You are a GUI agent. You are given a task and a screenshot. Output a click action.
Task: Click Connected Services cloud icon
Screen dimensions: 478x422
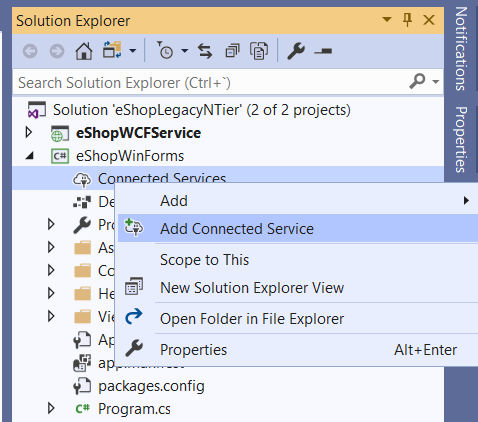(82, 179)
